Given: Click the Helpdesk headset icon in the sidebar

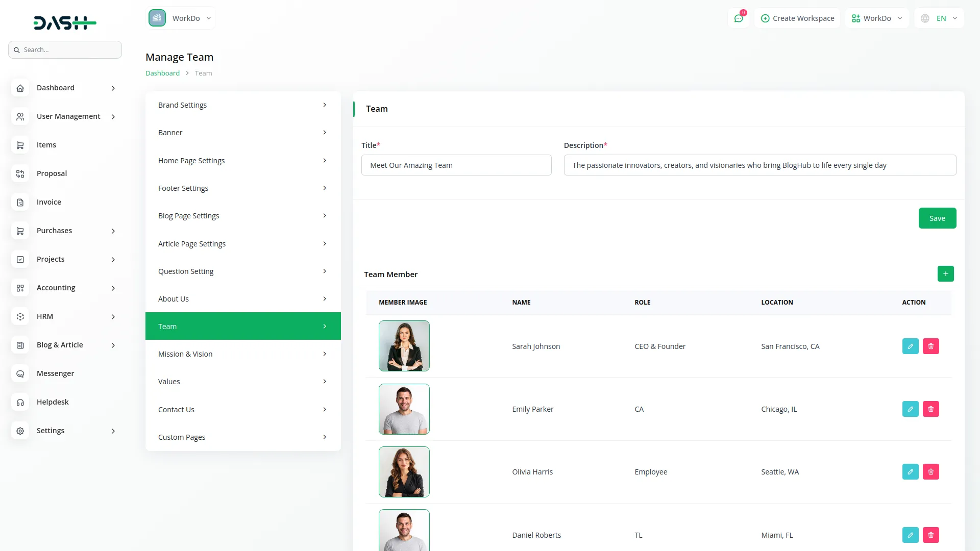Looking at the screenshot, I should [x=20, y=403].
